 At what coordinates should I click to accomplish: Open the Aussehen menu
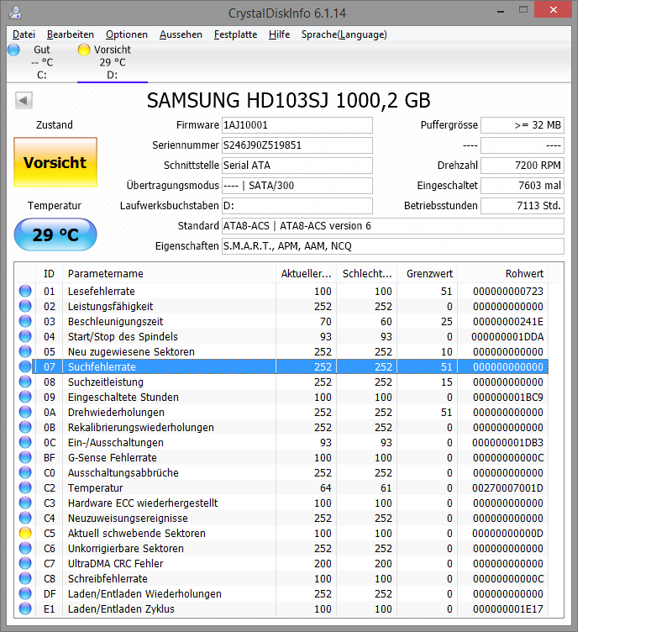pos(181,34)
